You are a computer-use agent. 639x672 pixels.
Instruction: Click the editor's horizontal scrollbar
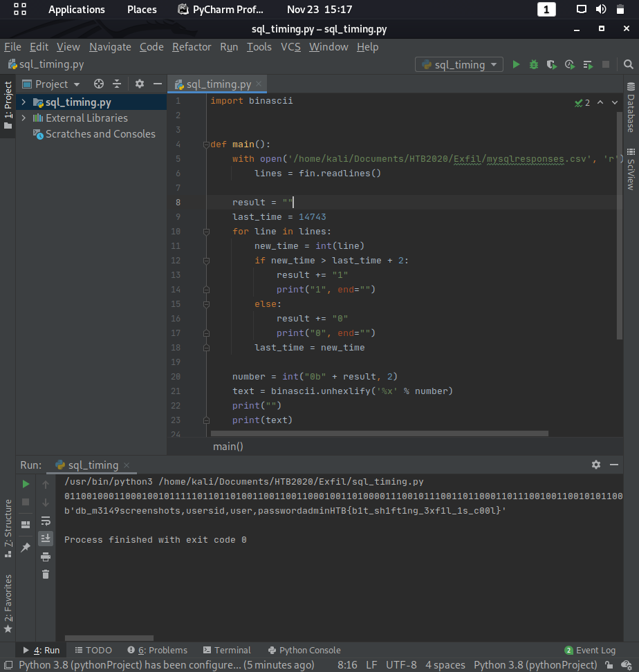pyautogui.click(x=380, y=432)
